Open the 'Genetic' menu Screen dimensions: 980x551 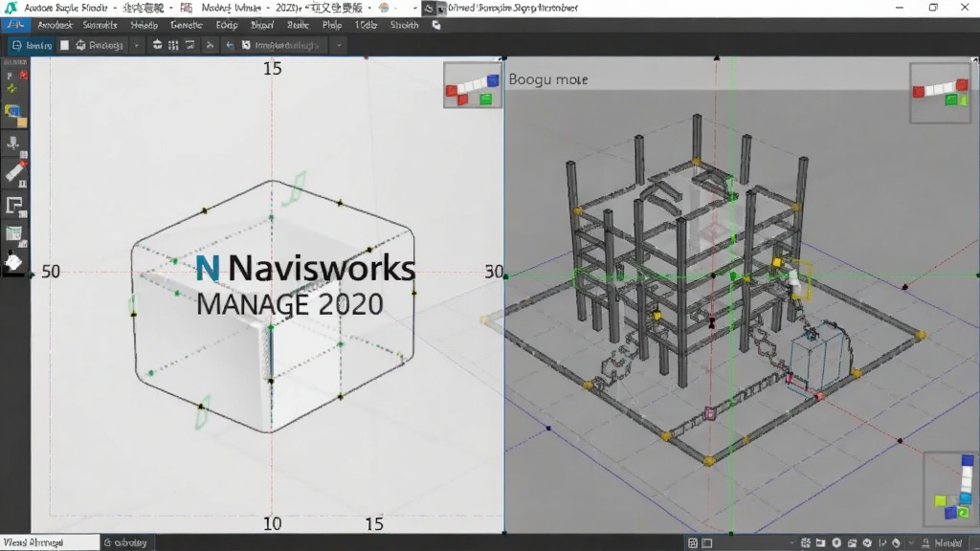(187, 25)
